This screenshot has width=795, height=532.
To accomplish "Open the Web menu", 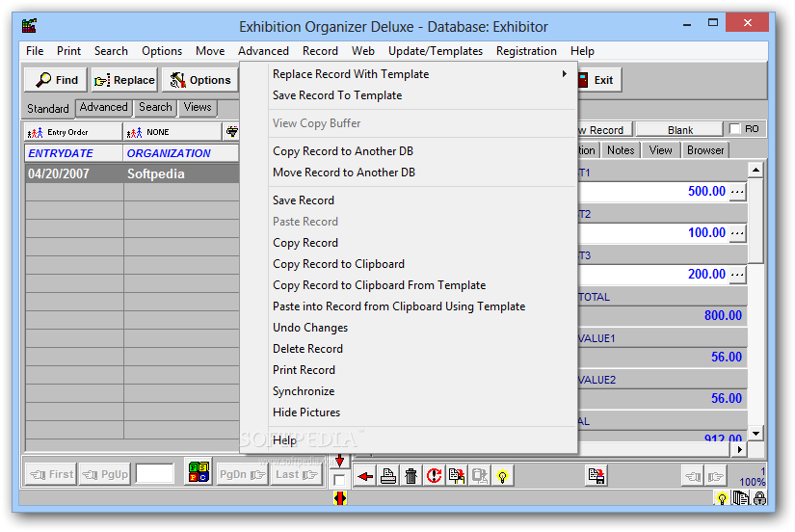I will point(363,51).
